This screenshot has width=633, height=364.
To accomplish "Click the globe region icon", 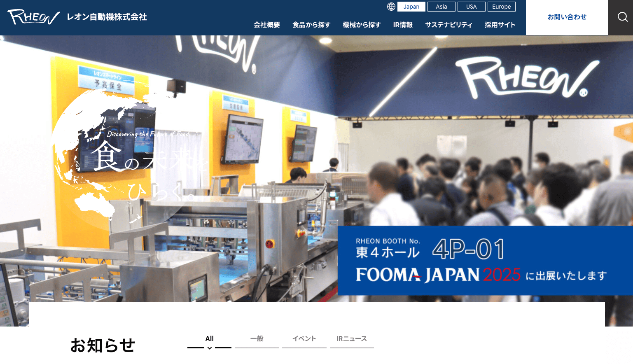I will pos(391,7).
